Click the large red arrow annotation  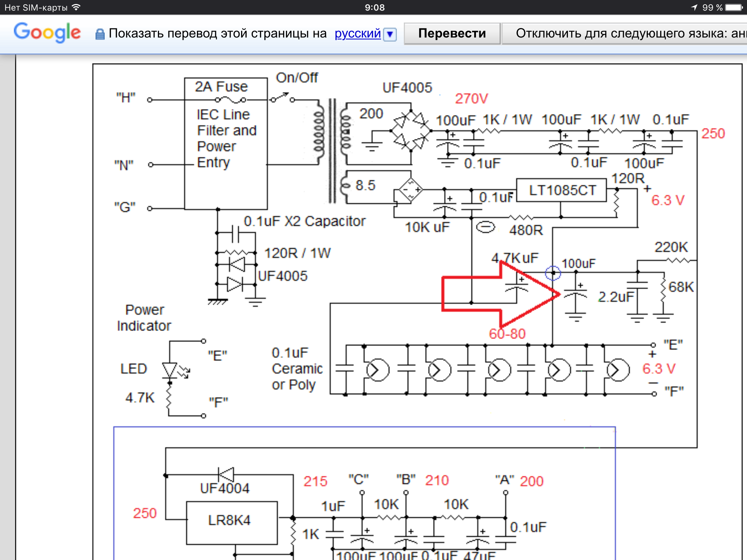(x=500, y=294)
